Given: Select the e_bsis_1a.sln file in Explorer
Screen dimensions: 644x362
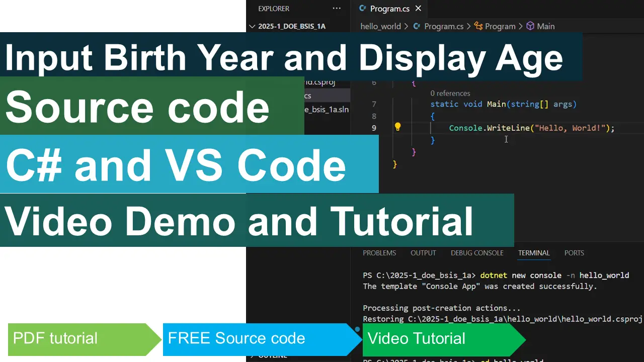Looking at the screenshot, I should click(x=327, y=109).
